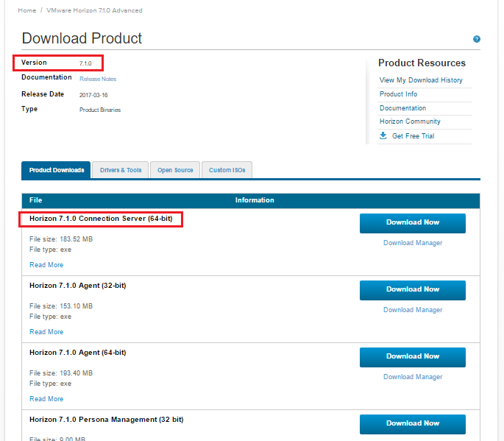The width and height of the screenshot is (504, 441).
Task: Download Now for Persona Management (32 bit)
Action: pyautogui.click(x=413, y=423)
